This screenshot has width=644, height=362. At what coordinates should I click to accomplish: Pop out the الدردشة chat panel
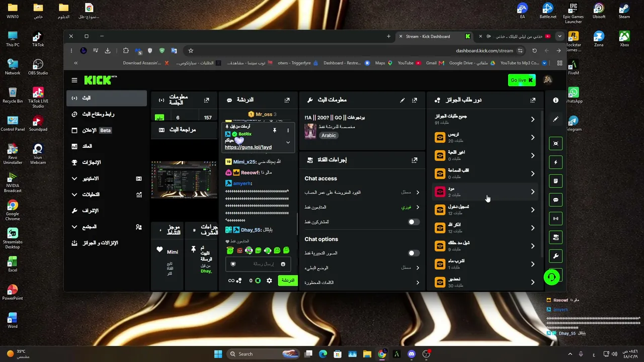click(x=287, y=100)
